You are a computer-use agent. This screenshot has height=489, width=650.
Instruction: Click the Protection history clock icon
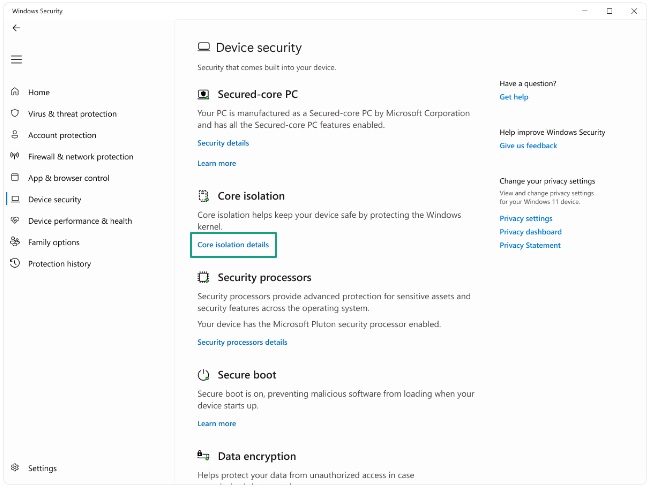click(15, 263)
